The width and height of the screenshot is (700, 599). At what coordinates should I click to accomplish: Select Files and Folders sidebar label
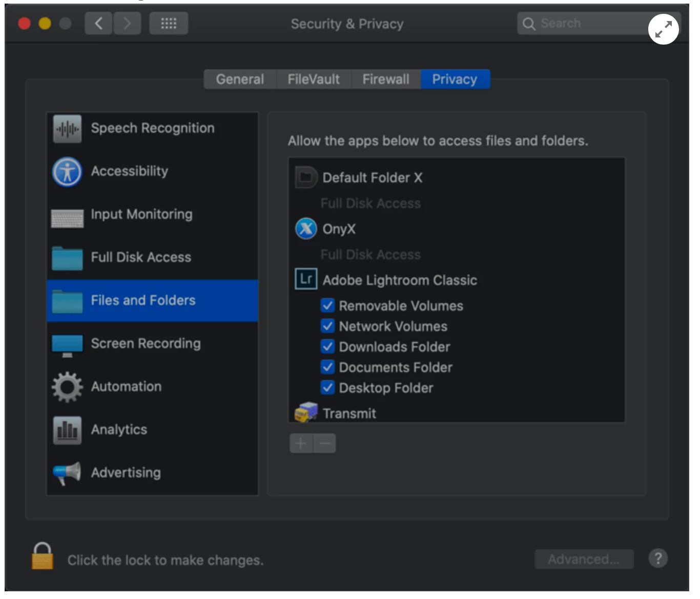143,301
